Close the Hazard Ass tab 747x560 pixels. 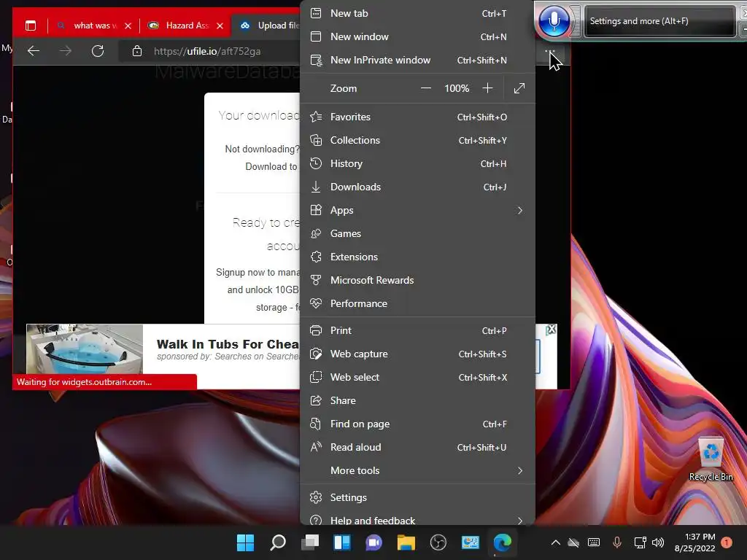220,26
